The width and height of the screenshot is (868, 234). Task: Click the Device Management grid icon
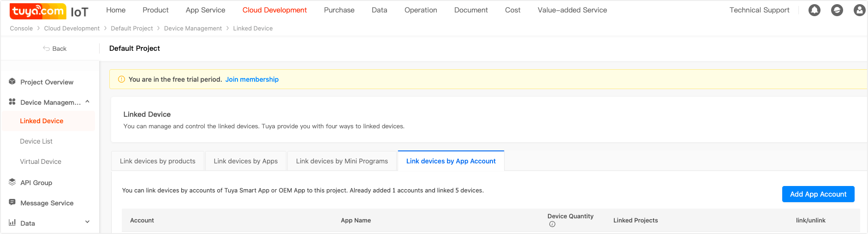tap(12, 102)
